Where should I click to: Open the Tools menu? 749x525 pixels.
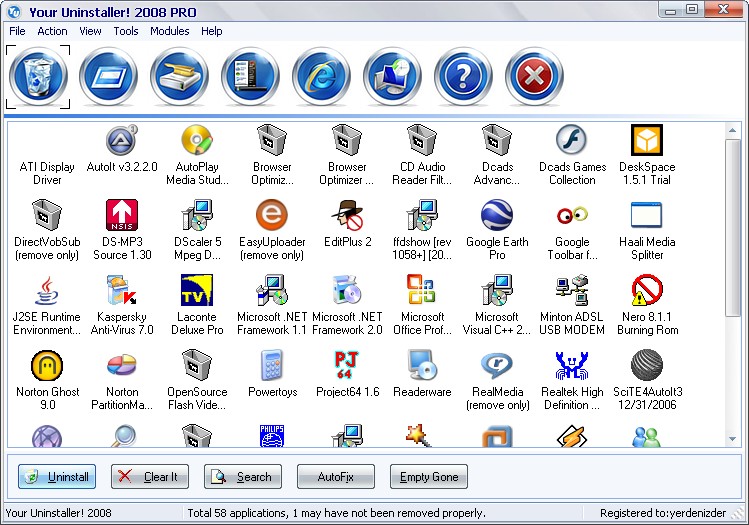click(126, 31)
